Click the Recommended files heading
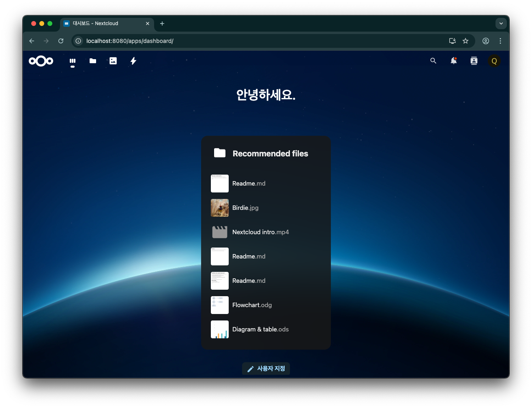The height and width of the screenshot is (408, 532). point(270,154)
